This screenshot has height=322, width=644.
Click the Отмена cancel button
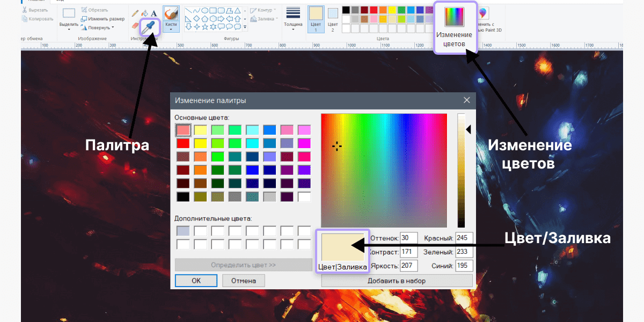click(x=243, y=281)
